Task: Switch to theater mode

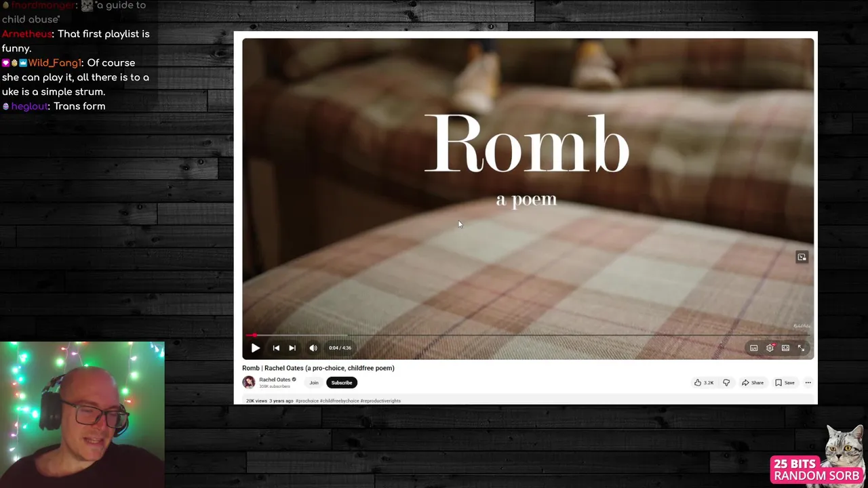Action: (x=785, y=348)
